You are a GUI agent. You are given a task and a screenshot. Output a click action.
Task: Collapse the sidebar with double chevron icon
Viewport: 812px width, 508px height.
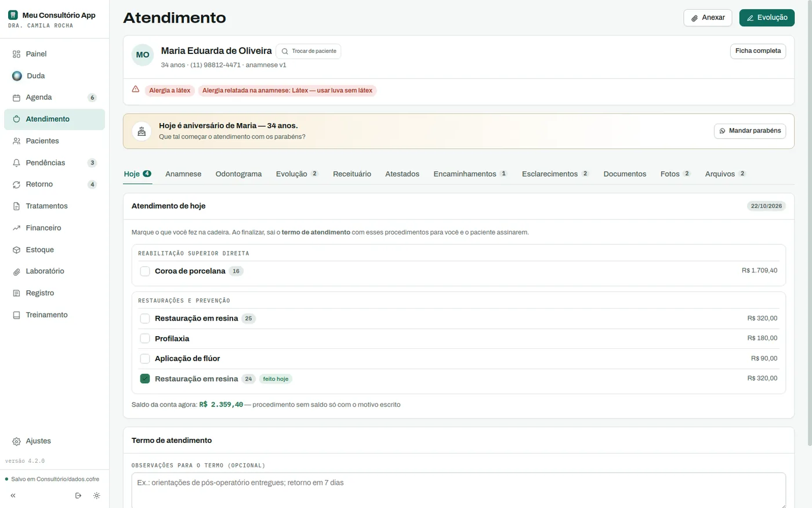click(13, 496)
